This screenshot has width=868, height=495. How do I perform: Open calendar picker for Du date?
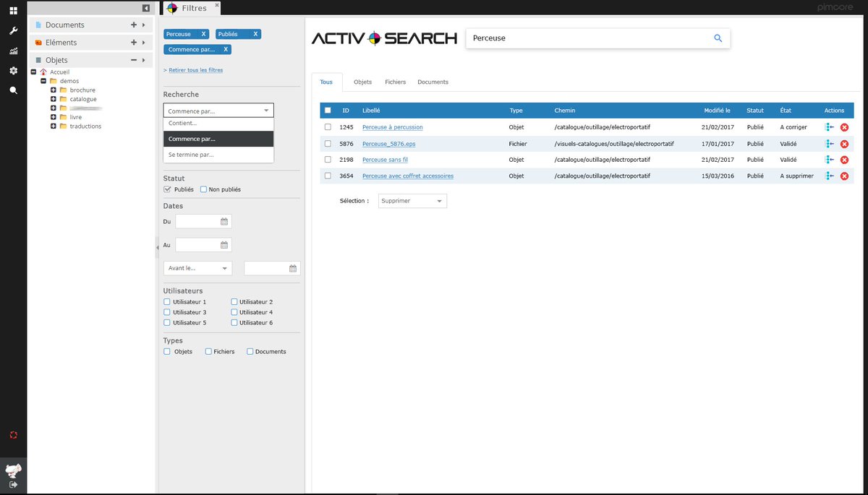tap(224, 222)
